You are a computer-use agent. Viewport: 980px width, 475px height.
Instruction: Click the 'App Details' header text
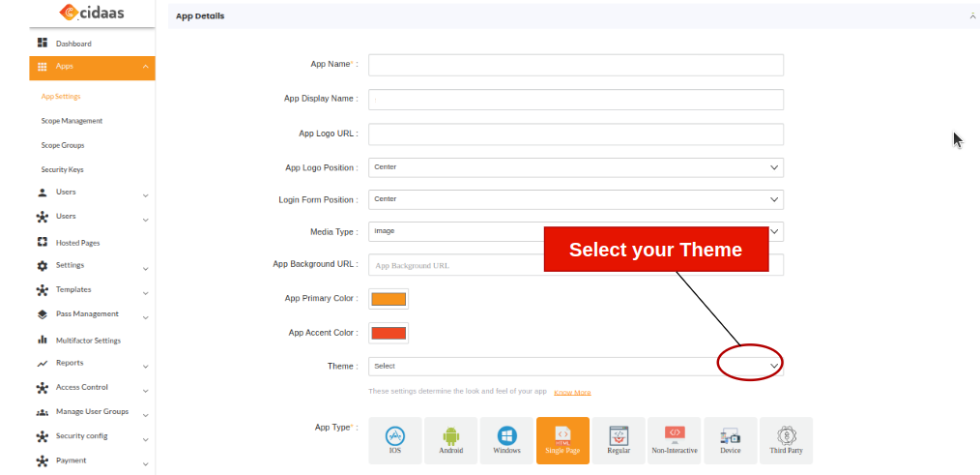(200, 16)
